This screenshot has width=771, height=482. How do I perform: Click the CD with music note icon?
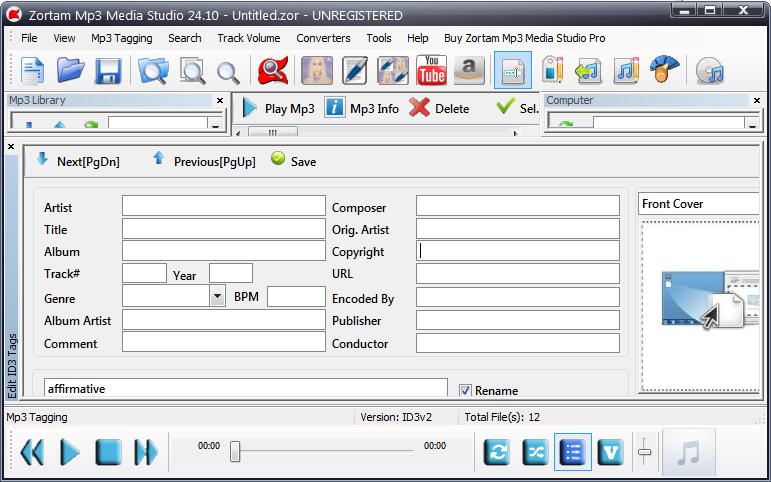tap(710, 71)
